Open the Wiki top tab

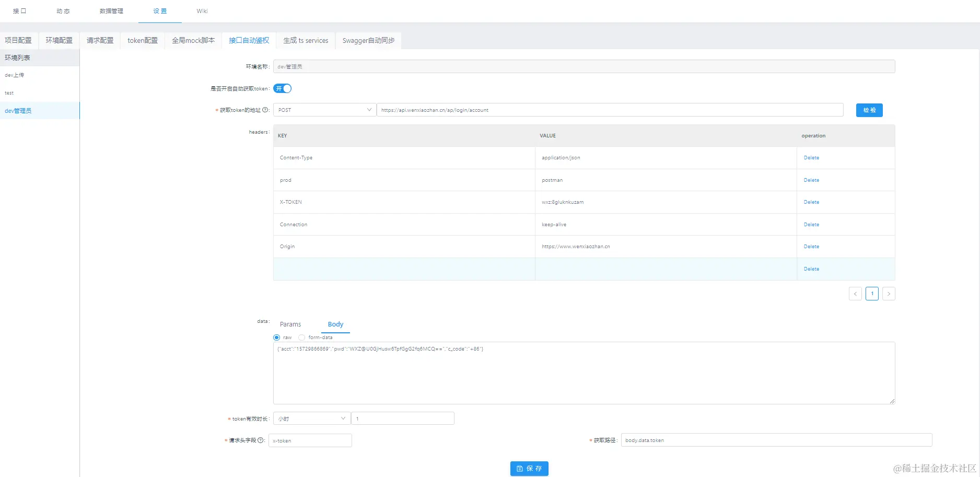tap(202, 11)
